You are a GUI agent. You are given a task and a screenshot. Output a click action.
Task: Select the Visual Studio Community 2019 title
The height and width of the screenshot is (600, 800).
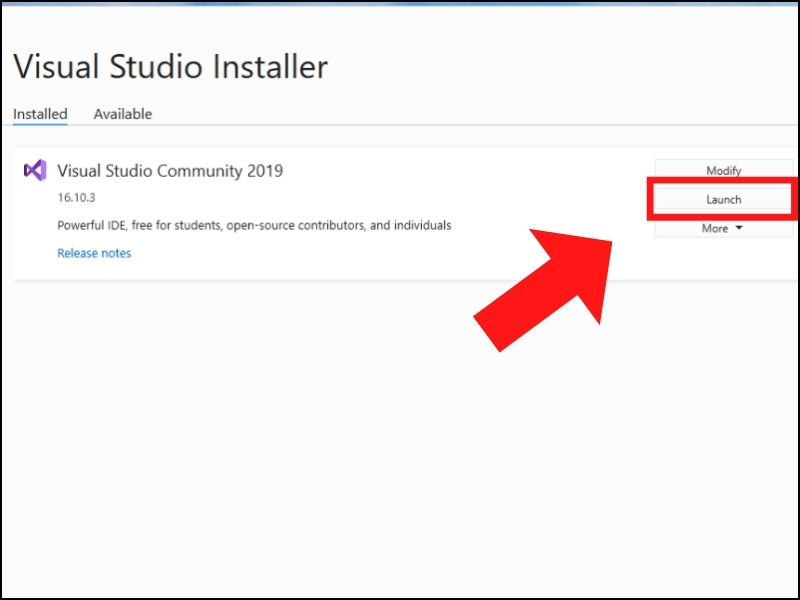pyautogui.click(x=170, y=171)
